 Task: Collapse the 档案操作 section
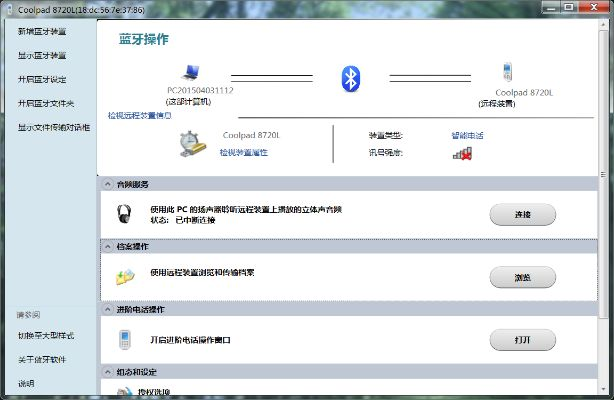[108, 246]
